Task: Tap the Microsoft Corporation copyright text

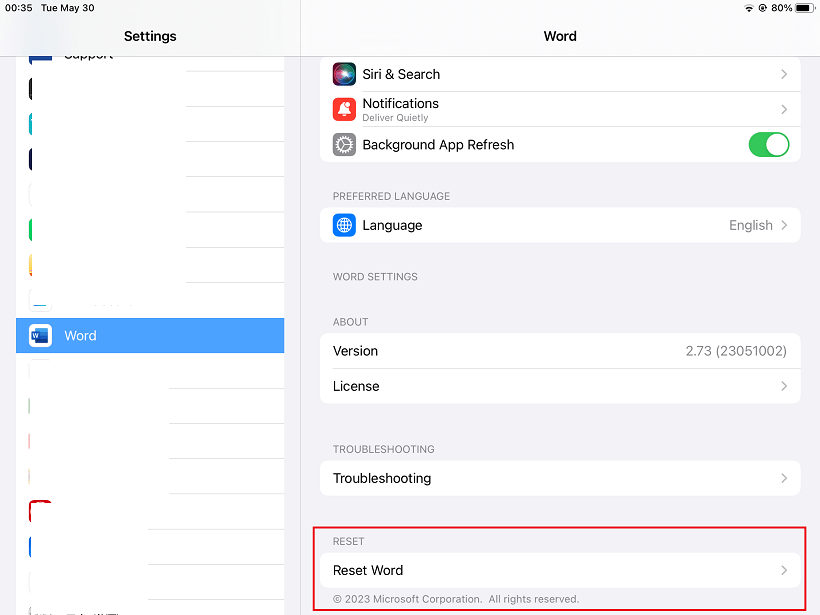Action: coord(456,599)
